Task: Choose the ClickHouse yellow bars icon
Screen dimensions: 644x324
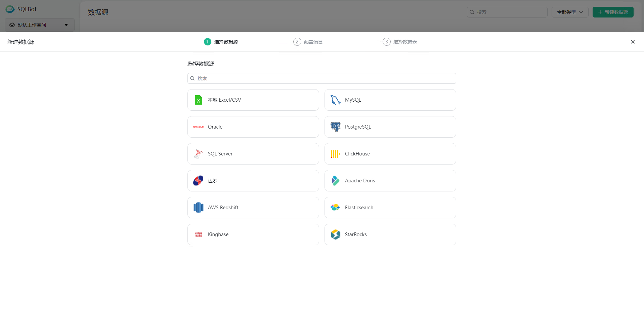Action: [x=335, y=154]
